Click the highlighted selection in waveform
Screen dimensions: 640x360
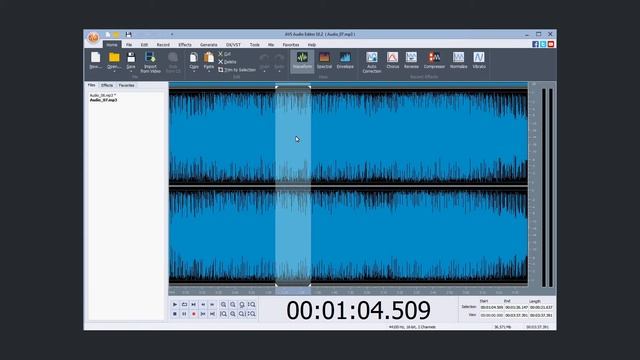(x=293, y=186)
